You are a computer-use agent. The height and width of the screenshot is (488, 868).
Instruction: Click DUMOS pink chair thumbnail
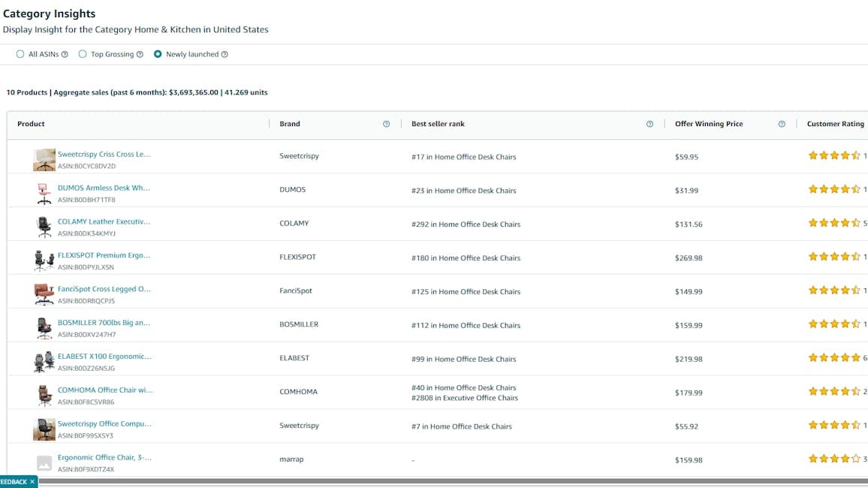coord(44,194)
